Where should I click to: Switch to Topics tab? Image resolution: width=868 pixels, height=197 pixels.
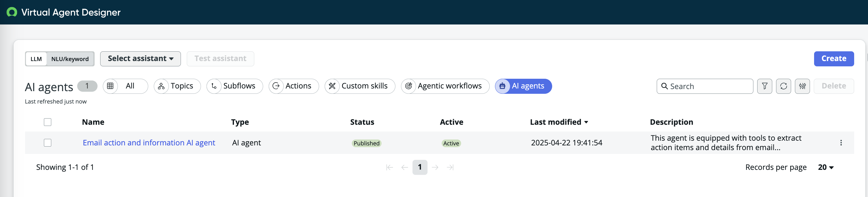pos(177,86)
